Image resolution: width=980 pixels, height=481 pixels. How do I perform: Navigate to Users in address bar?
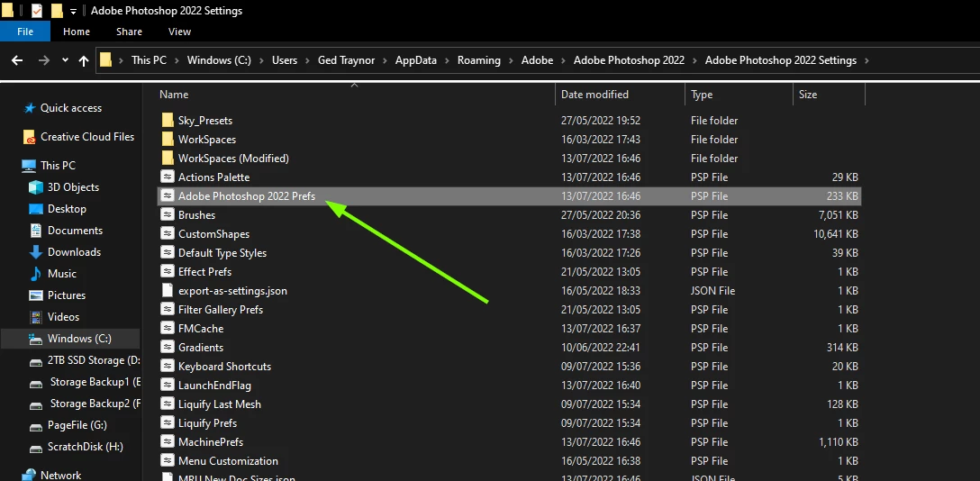(285, 60)
